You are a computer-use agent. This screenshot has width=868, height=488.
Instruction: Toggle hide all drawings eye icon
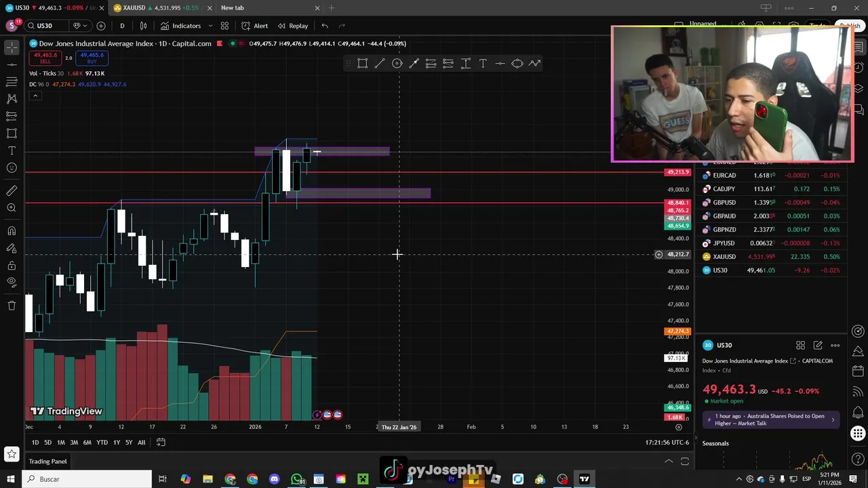[12, 282]
